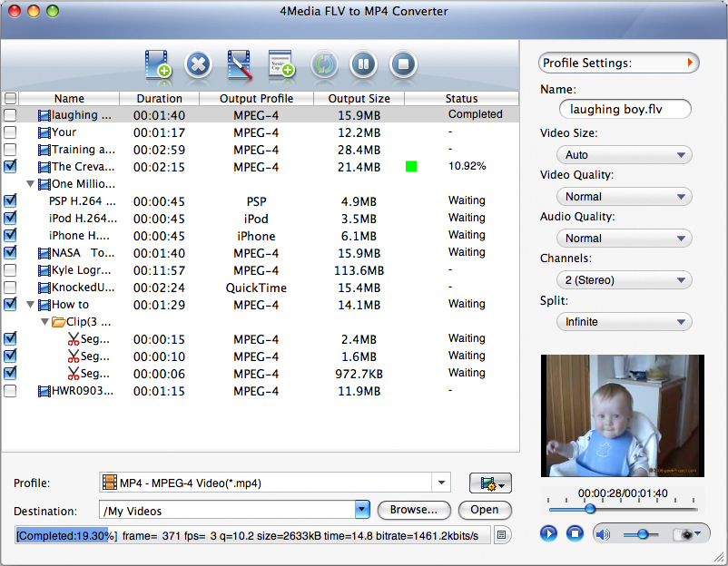Open the Split dropdown
728x566 pixels.
click(624, 322)
